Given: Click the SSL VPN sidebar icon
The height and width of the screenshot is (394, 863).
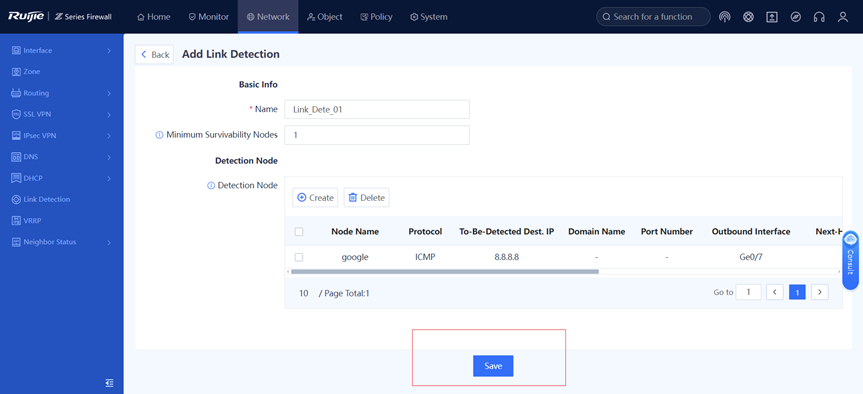Looking at the screenshot, I should point(16,114).
